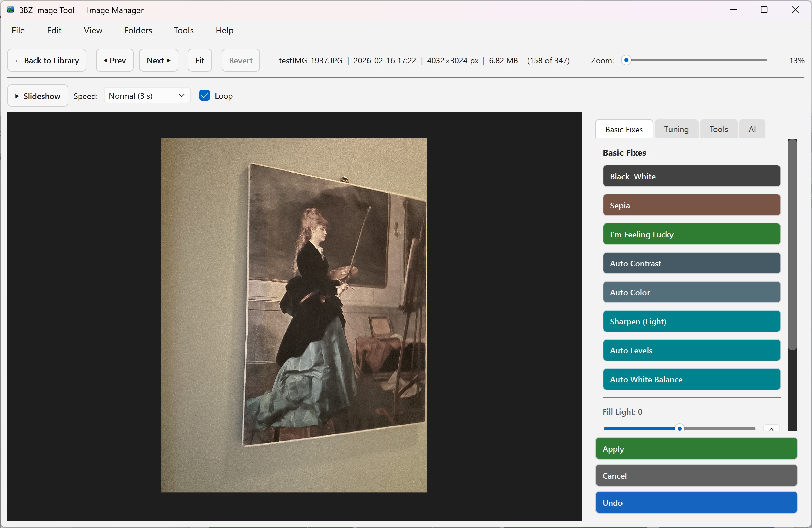
Task: Click the file name testIMG_1937.JPG
Action: (x=311, y=60)
